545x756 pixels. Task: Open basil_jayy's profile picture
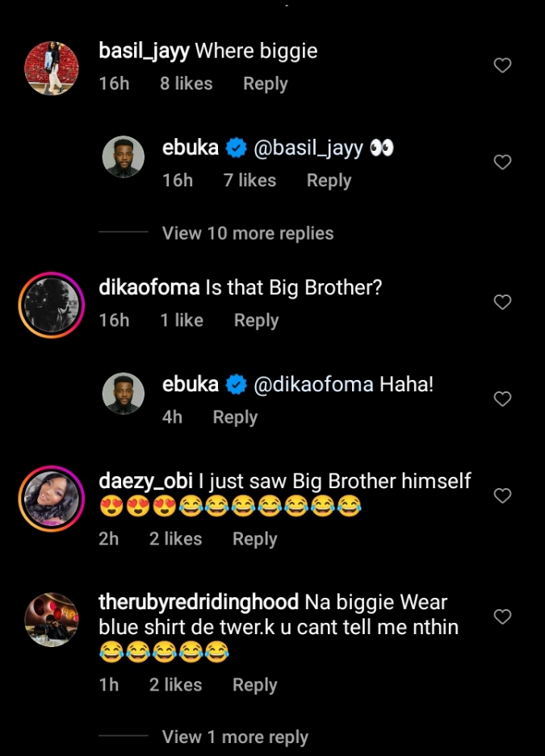(x=52, y=68)
